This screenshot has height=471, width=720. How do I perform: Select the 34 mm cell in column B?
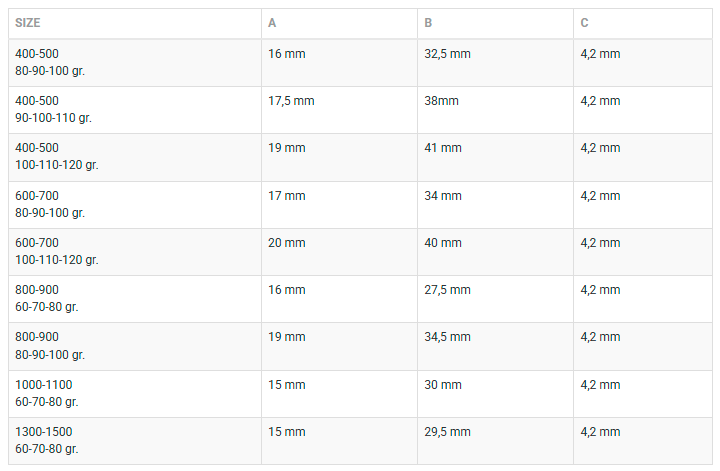click(443, 196)
